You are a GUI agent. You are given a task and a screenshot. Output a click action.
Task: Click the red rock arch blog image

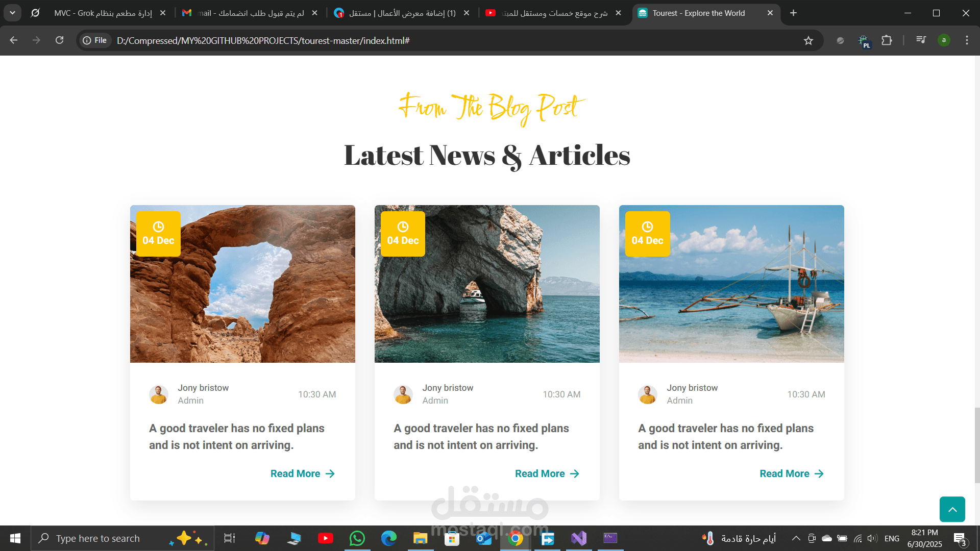tap(242, 284)
